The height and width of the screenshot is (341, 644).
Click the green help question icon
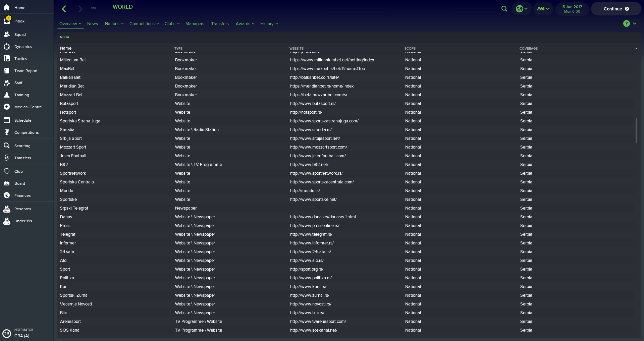pyautogui.click(x=626, y=23)
